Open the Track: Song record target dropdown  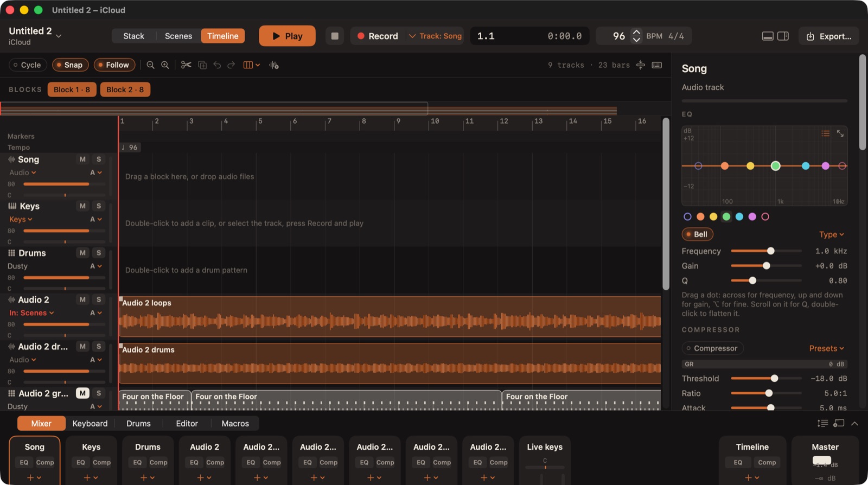click(436, 36)
